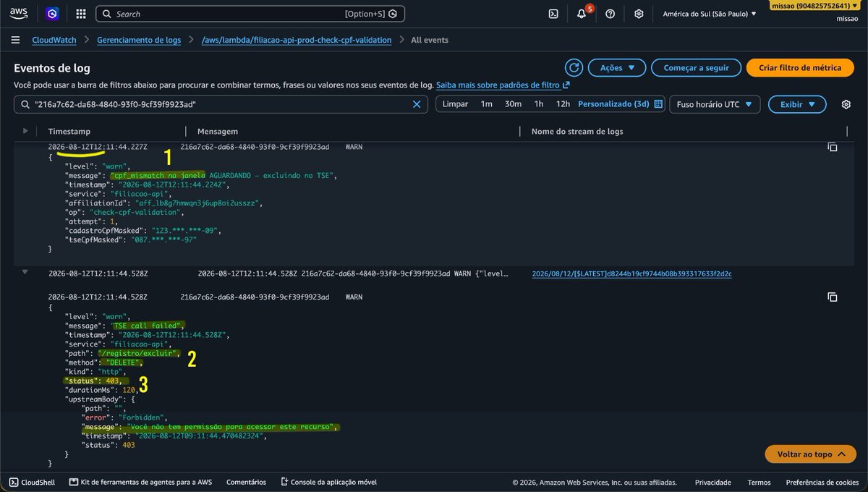Clear the filter search text

pos(417,104)
